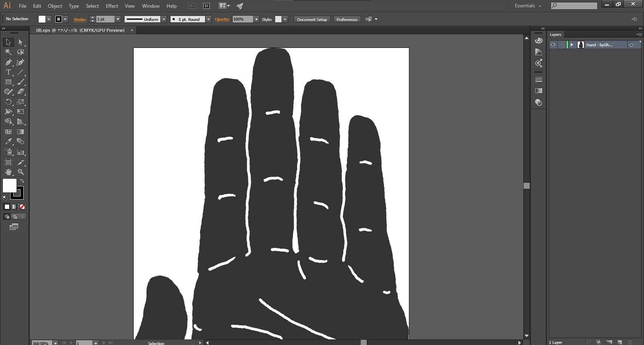Open the Transparency panel icon
This screenshot has width=644, height=345.
pos(539,103)
